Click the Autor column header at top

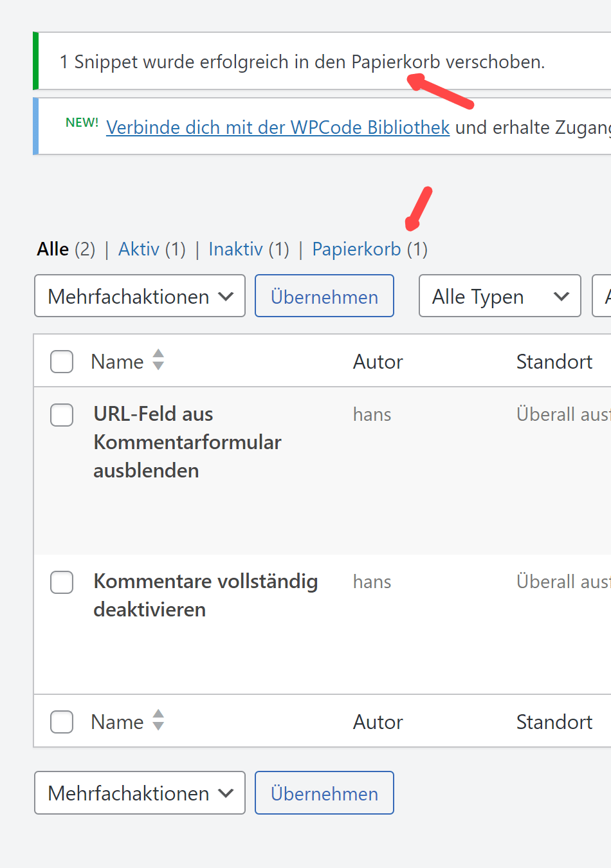point(378,362)
